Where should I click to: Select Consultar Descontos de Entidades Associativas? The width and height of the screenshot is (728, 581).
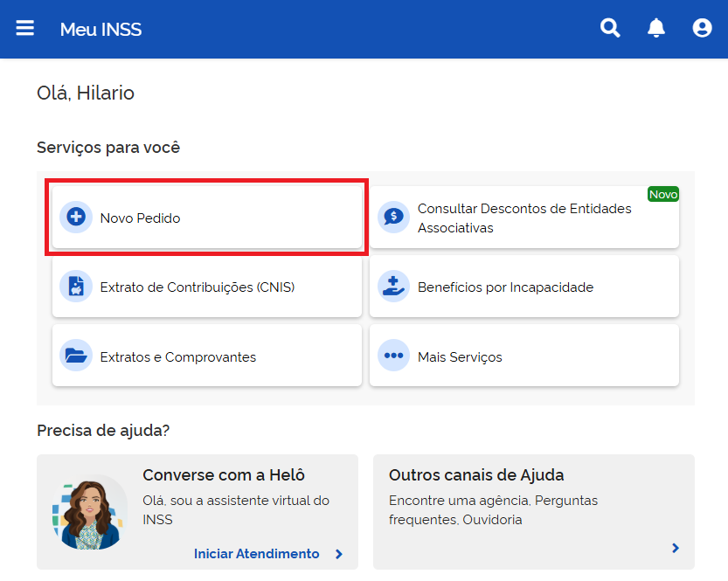(x=524, y=218)
